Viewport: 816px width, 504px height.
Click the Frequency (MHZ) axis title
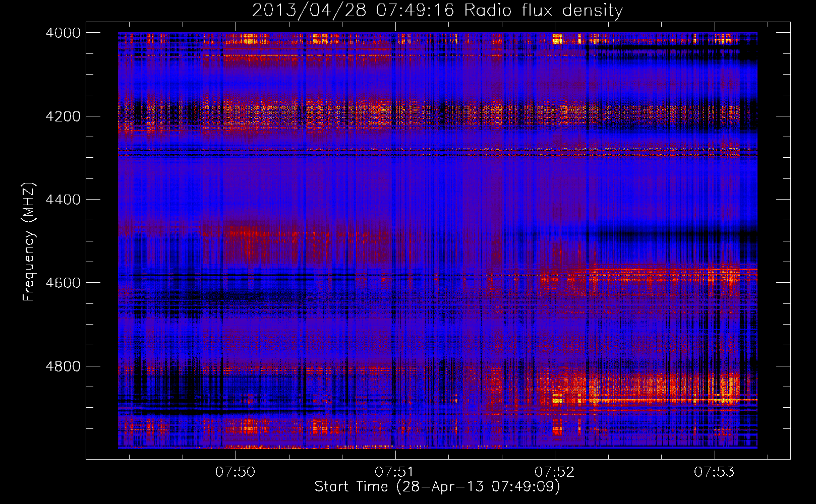tap(29, 242)
